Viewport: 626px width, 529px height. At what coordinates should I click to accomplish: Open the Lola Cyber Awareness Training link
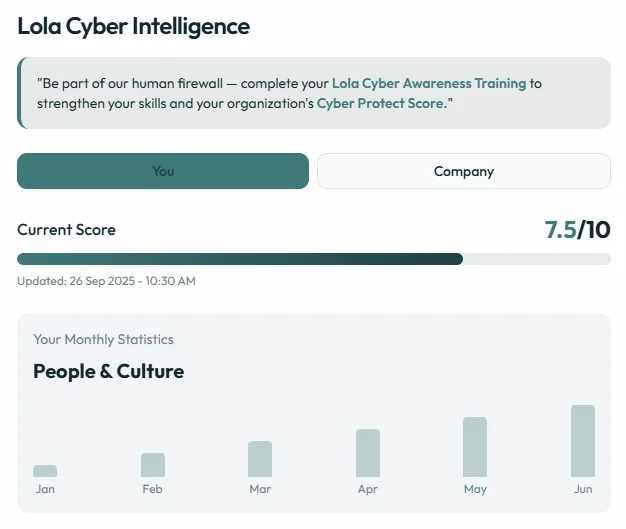click(428, 83)
